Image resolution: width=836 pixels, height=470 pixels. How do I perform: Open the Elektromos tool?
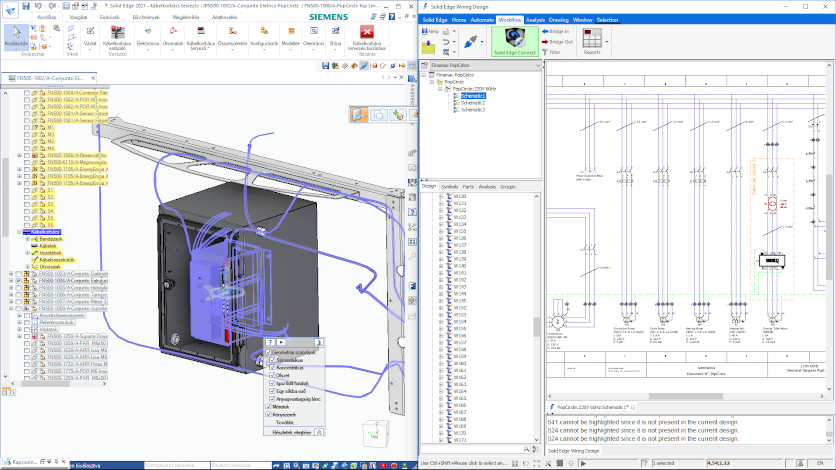(x=148, y=36)
